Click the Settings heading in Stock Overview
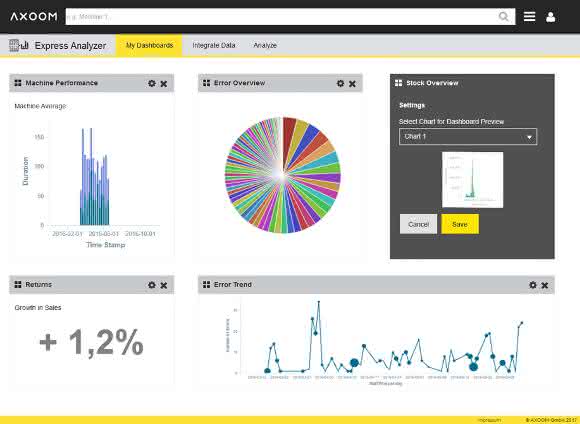The height and width of the screenshot is (424, 580). (412, 105)
